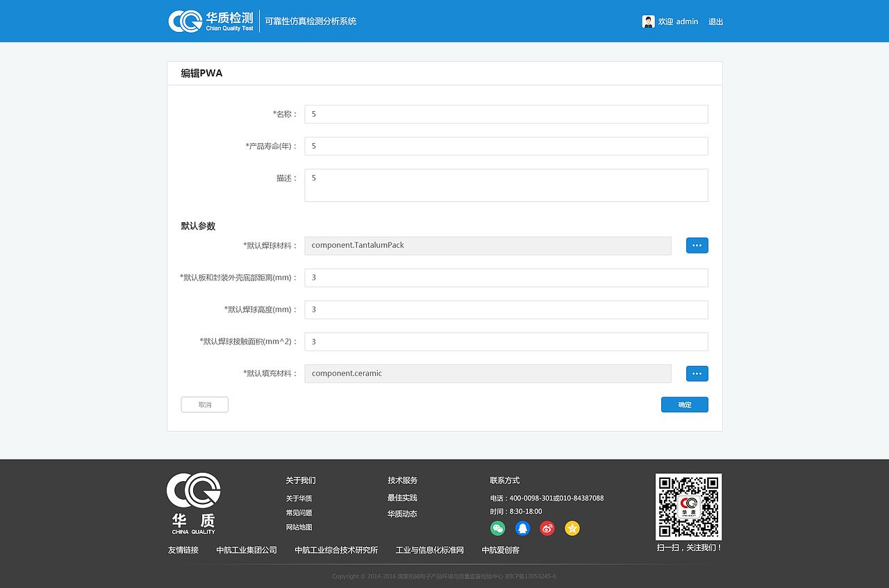Open the QQ blue bell social icon
This screenshot has width=889, height=588.
point(523,528)
